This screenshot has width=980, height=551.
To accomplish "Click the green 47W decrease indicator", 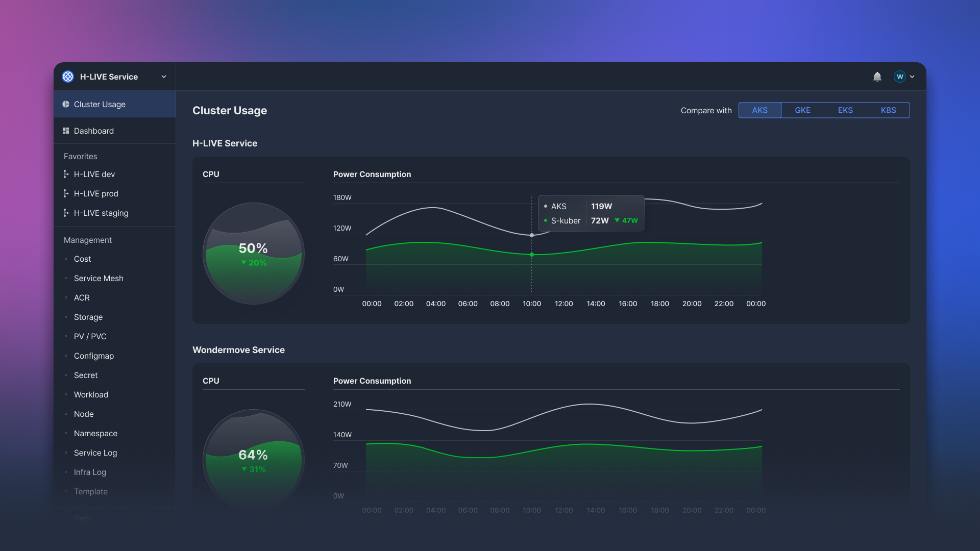I will 626,220.
